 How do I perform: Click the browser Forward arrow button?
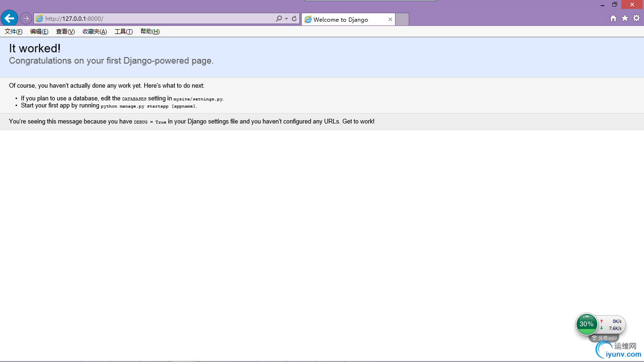[25, 18]
